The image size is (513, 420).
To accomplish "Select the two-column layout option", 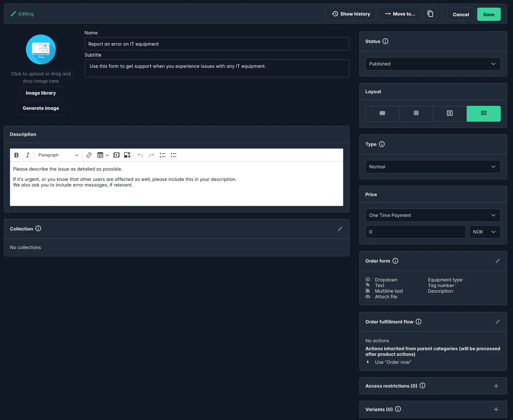I will pyautogui.click(x=449, y=113).
